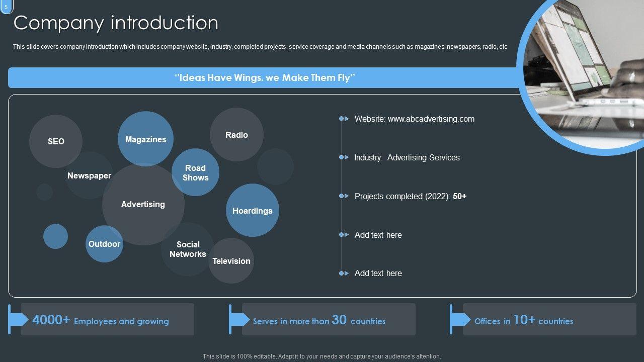Viewport: 644px width, 362px height.
Task: Select the Magazines bubble
Action: pyautogui.click(x=145, y=139)
